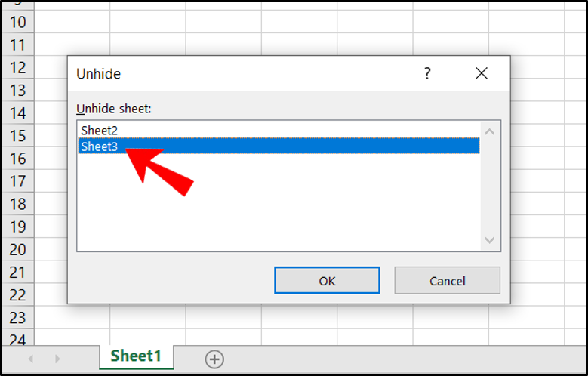This screenshot has height=376, width=588.
Task: Select row 20 header
Action: tap(17, 249)
